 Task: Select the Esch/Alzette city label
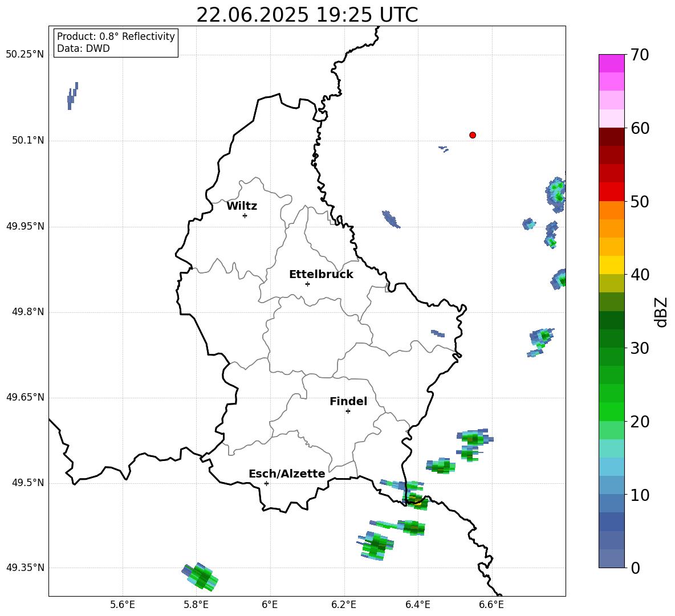point(287,474)
